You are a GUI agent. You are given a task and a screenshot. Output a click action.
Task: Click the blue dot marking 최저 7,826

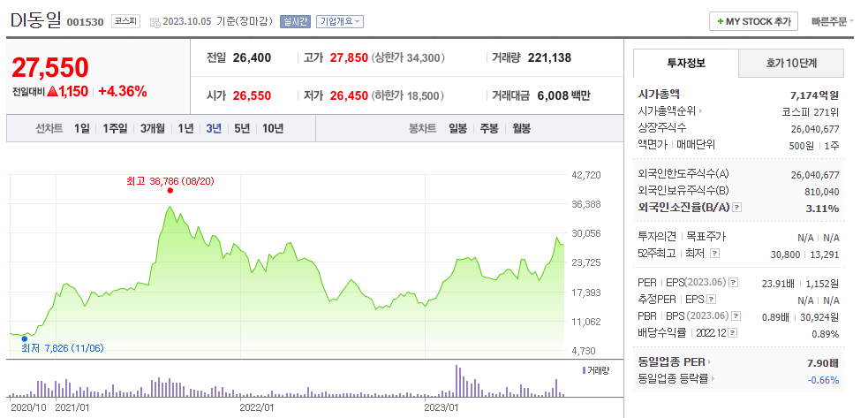coord(25,338)
